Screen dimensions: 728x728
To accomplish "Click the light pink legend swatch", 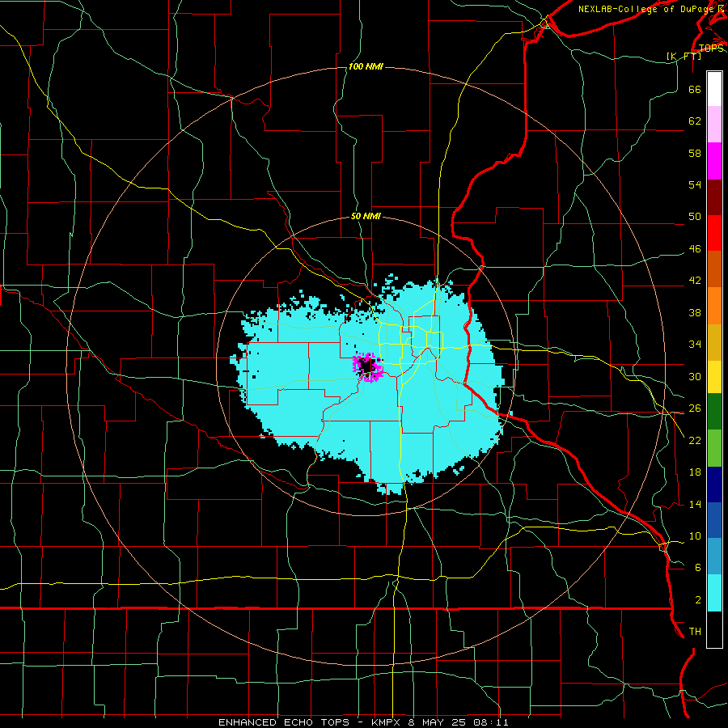I will point(714,125).
